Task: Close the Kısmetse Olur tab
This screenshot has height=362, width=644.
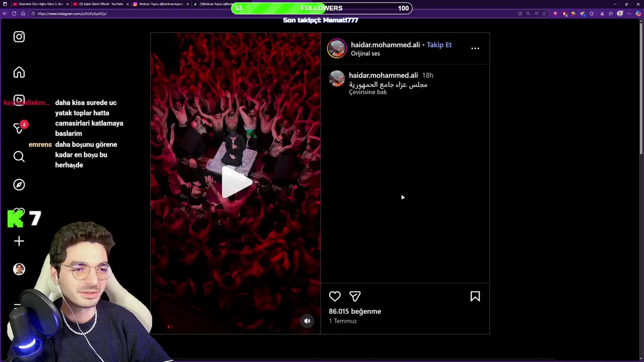Action: click(67, 4)
